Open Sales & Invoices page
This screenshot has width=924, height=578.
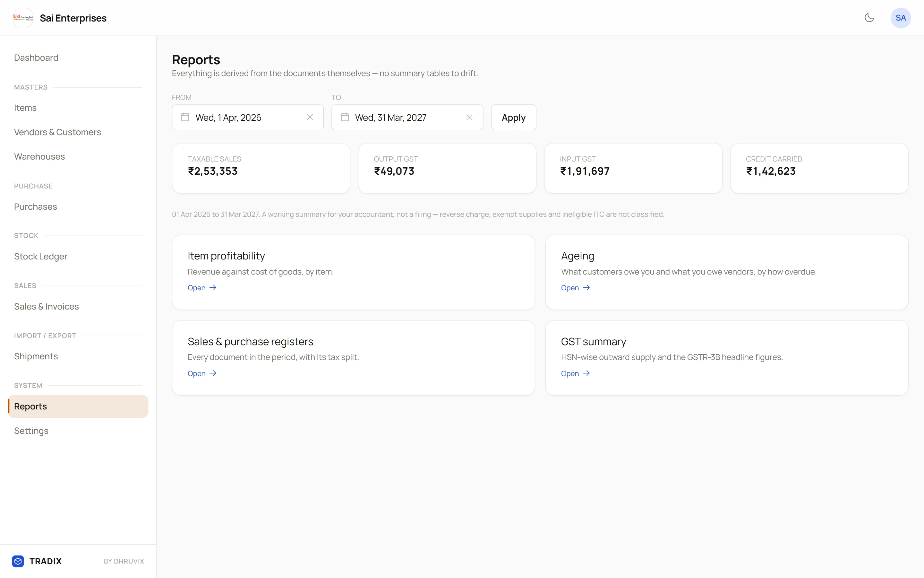click(x=46, y=307)
